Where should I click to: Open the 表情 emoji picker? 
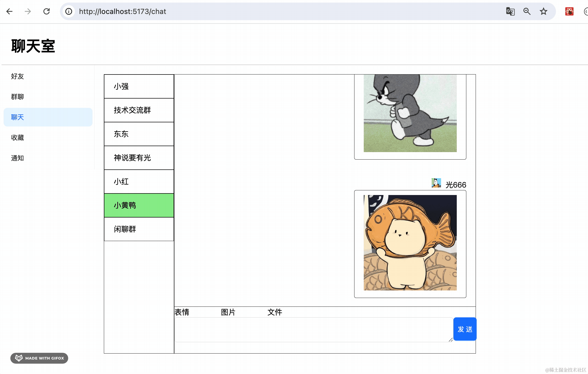click(182, 312)
